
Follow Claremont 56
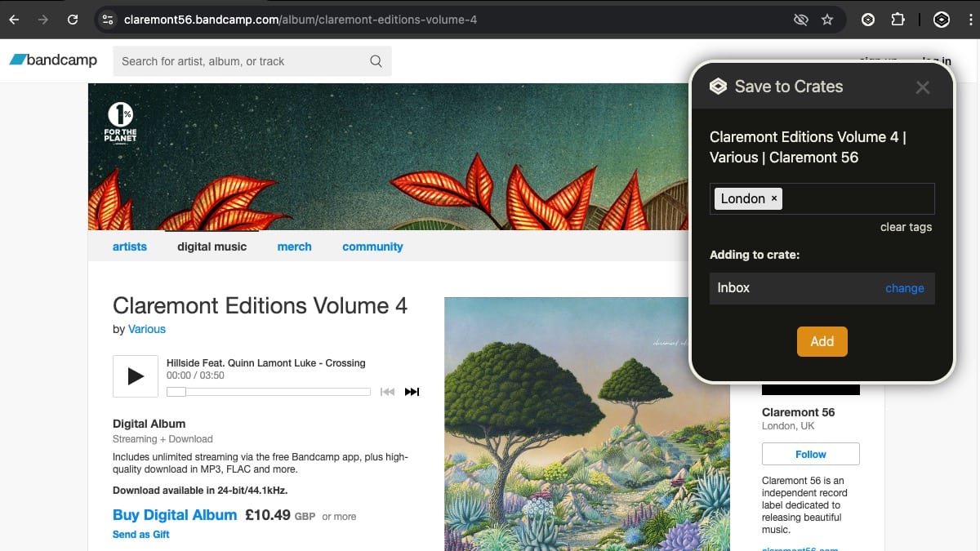(810, 454)
